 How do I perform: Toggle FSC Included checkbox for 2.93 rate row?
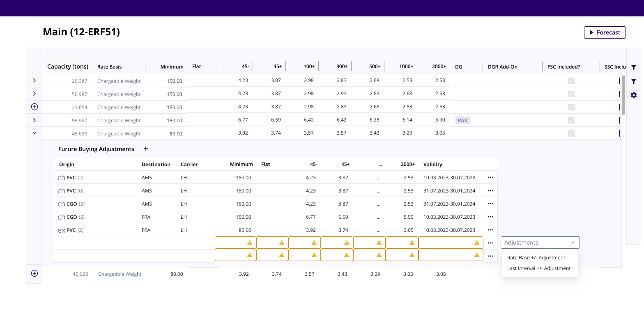click(571, 94)
